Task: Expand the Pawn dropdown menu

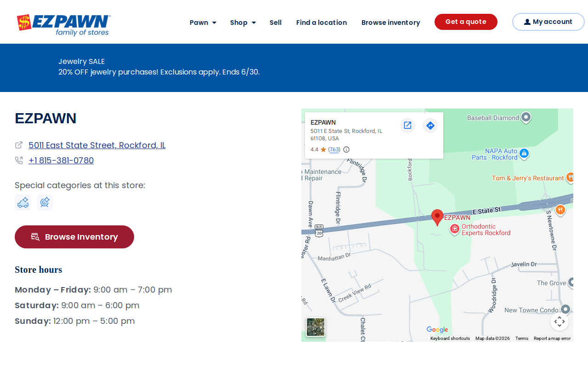Action: (x=203, y=22)
